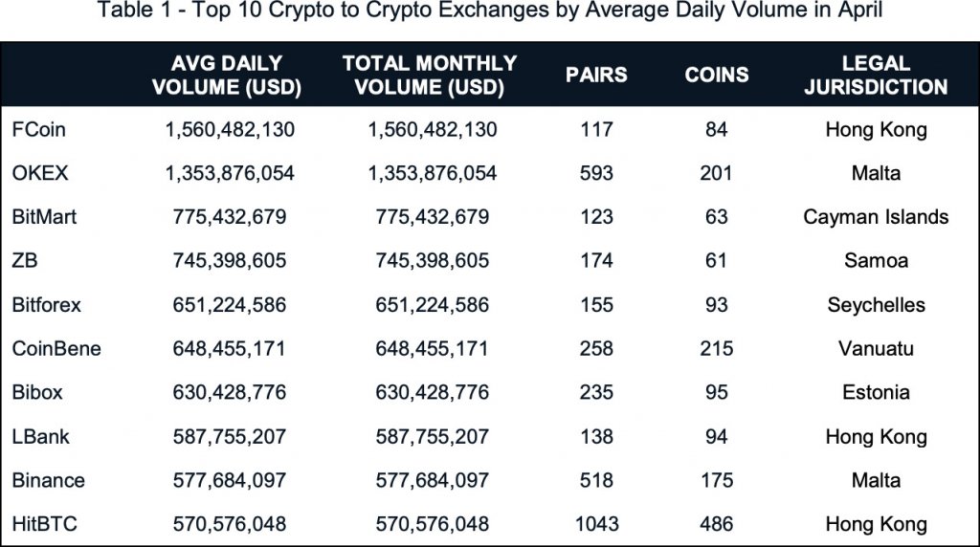Click the Bibox row label
The height and width of the screenshot is (547, 980).
(38, 393)
